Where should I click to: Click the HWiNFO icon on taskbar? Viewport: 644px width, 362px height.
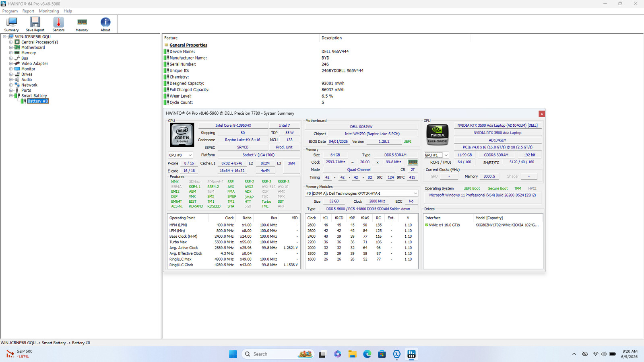point(411,354)
